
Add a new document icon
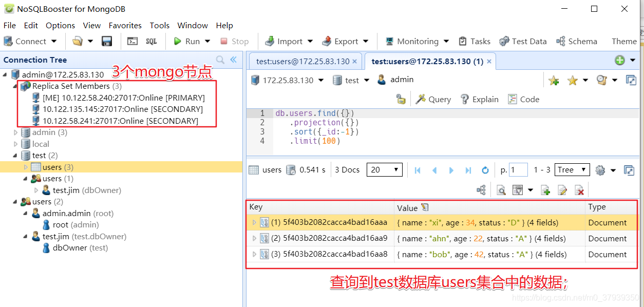[545, 190]
